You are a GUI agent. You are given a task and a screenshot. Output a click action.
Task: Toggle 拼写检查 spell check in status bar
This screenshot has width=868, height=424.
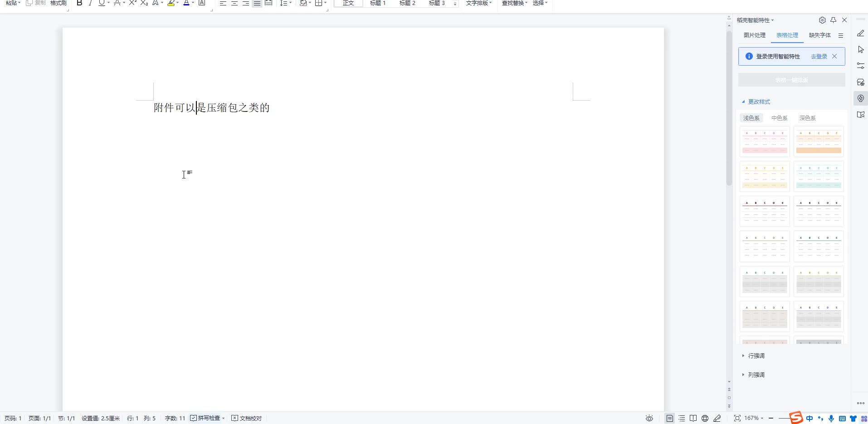[x=208, y=418]
